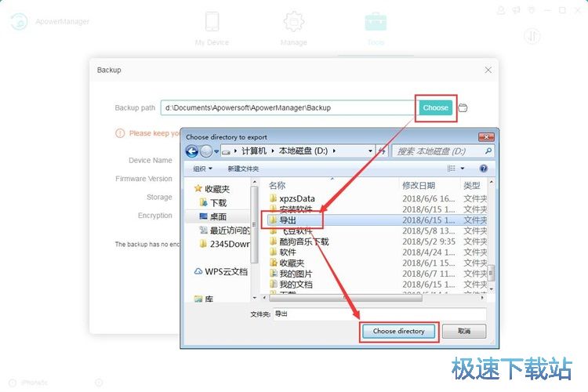588x392 pixels.
Task: Open recent locations dropdown next to nav arrows
Action: point(216,151)
